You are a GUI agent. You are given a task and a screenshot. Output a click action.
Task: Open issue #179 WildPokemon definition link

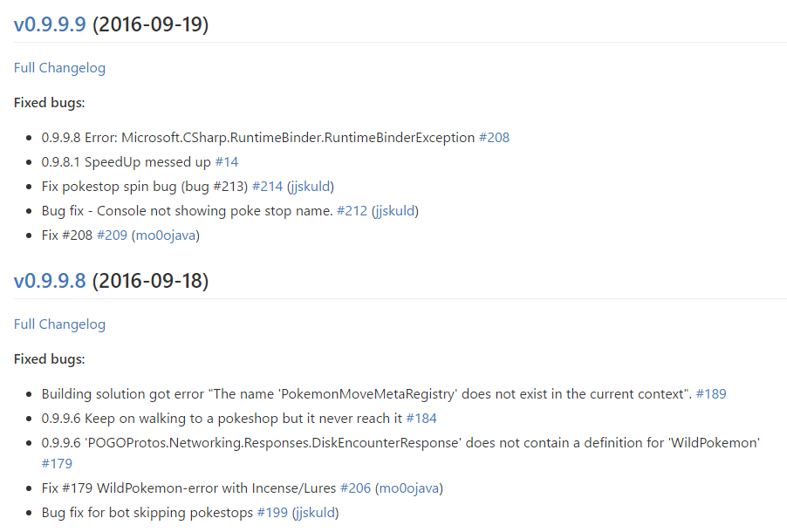tap(57, 464)
